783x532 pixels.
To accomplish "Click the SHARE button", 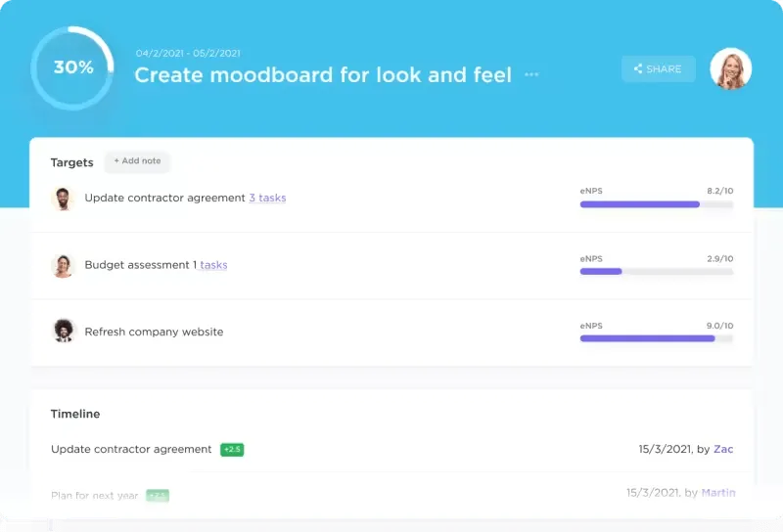I will click(x=658, y=68).
